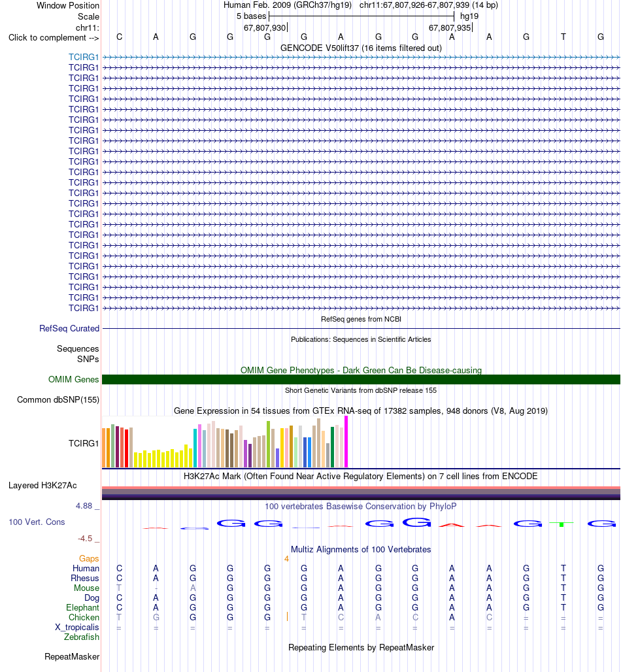Image resolution: width=621 pixels, height=672 pixels.
Task: Click the H3K27Ac Mark track title
Action: 360,476
